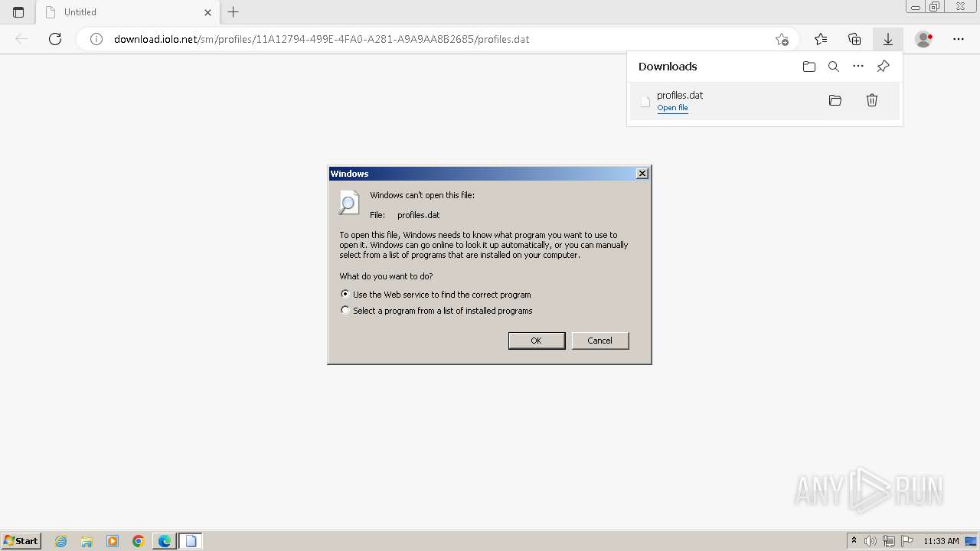Select Use the Web service option

(345, 294)
